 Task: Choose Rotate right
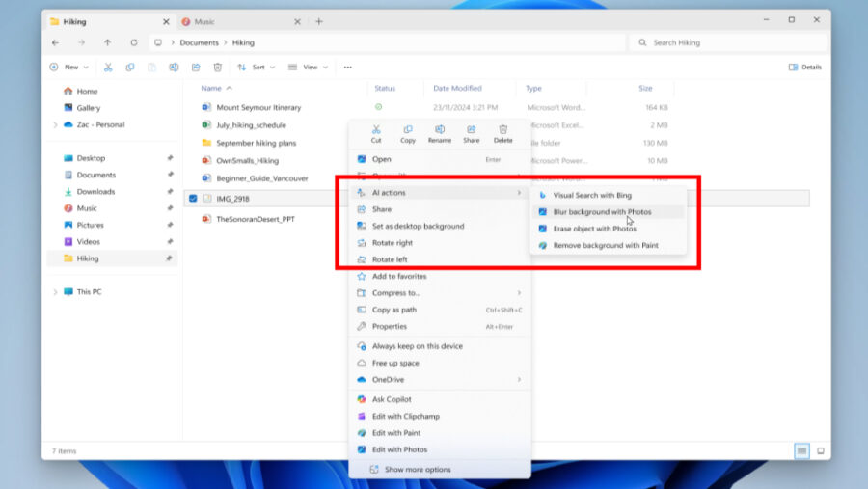[x=440, y=242]
